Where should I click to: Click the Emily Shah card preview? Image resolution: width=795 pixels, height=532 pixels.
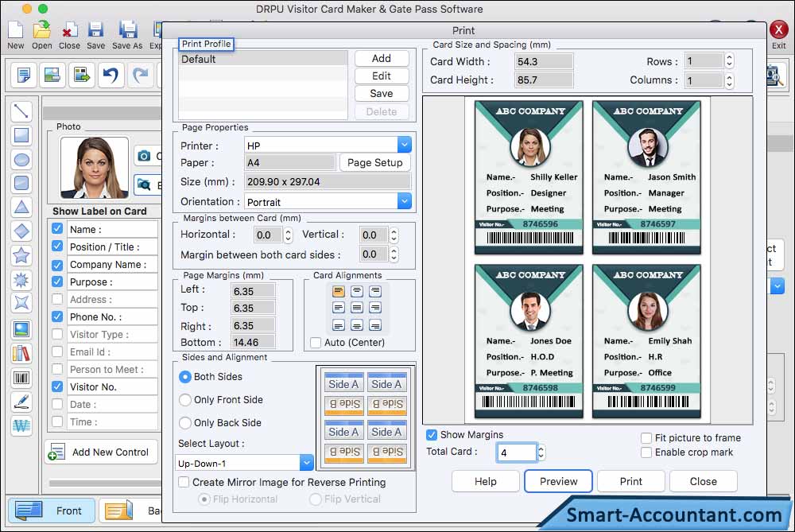click(646, 341)
